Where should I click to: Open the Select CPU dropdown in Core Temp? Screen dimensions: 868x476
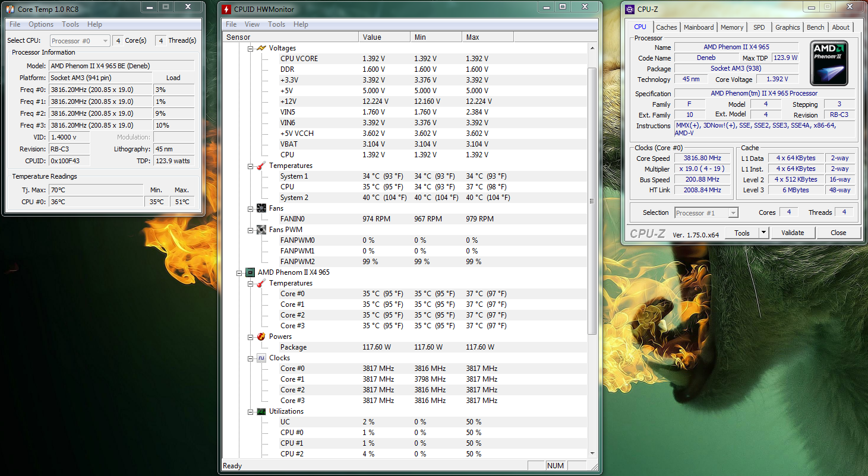point(80,41)
